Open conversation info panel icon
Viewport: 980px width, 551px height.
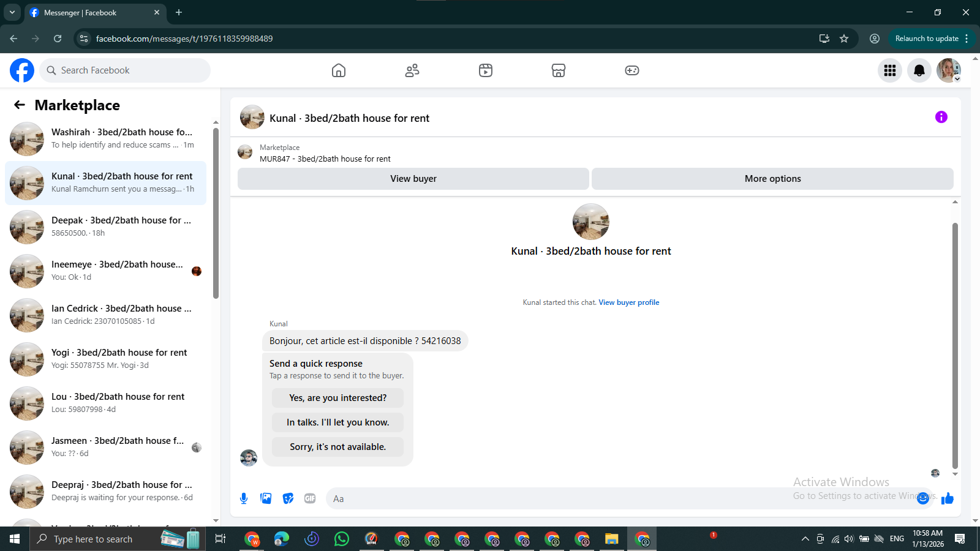point(941,117)
